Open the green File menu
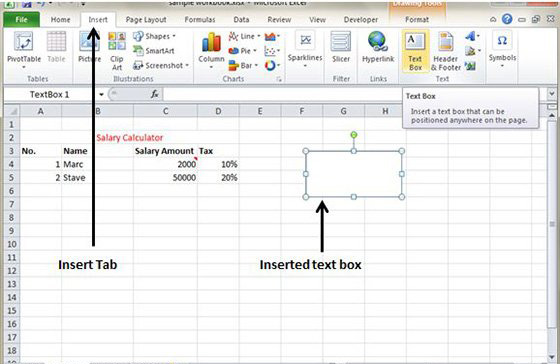The image size is (560, 364). click(21, 20)
